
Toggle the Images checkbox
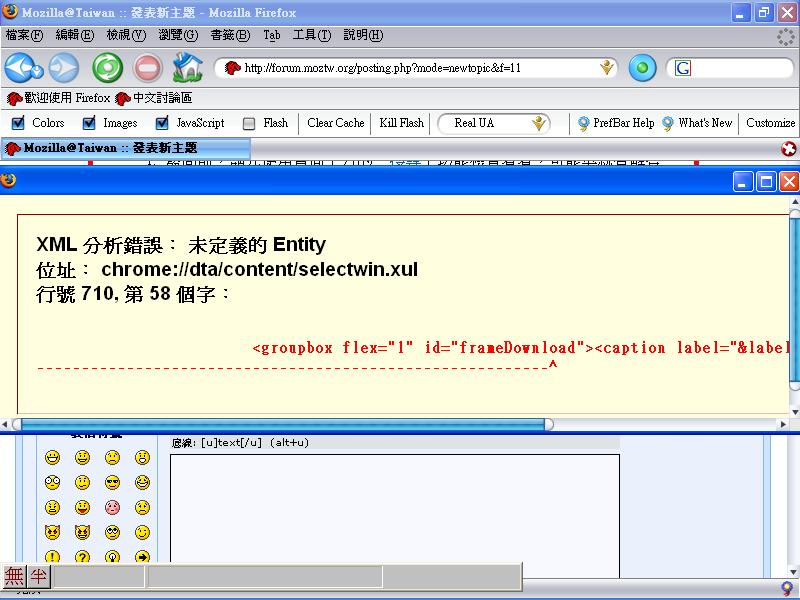pos(89,124)
